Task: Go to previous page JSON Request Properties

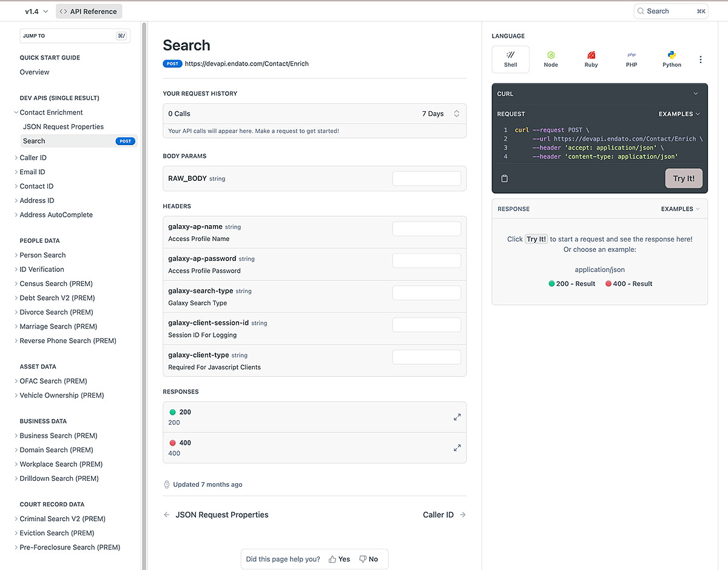Action: coord(216,515)
